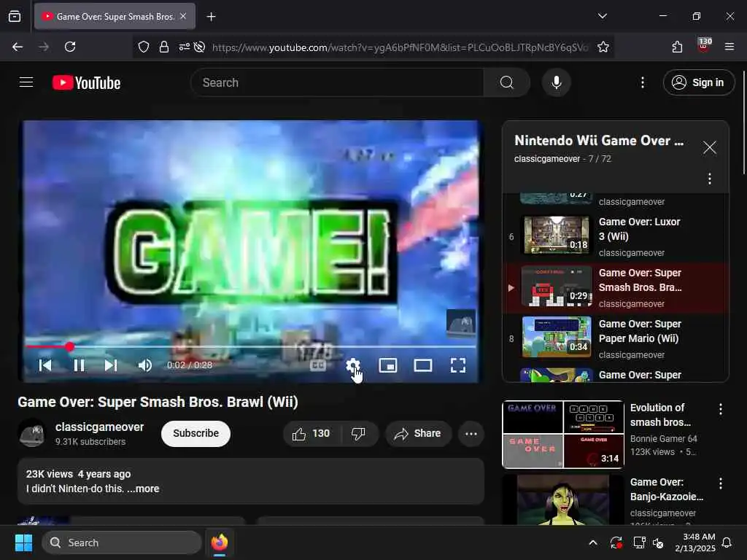Mute the video volume
This screenshot has height=560, width=747.
click(x=145, y=365)
